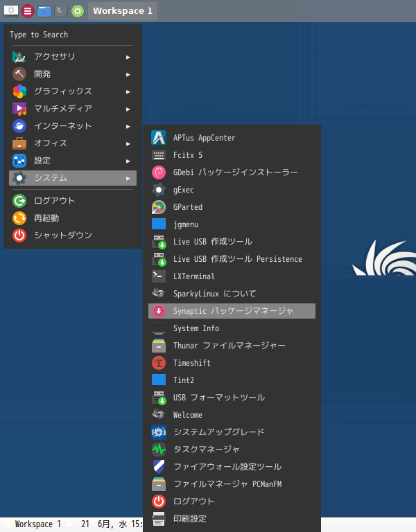This screenshot has width=416, height=532.
Task: Open the グラフィックス category
Action: (x=73, y=91)
